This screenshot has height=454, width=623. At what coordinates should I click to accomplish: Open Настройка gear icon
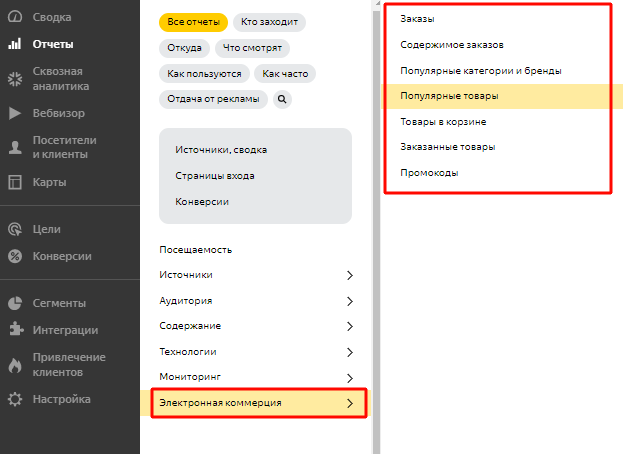[15, 399]
